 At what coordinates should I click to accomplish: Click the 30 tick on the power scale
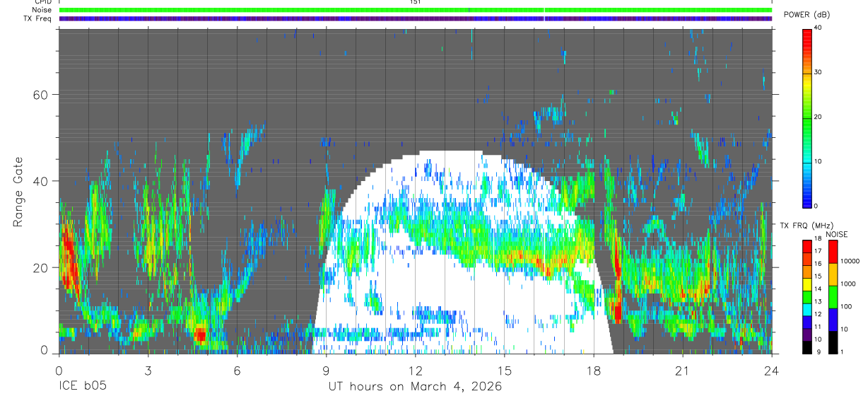819,72
